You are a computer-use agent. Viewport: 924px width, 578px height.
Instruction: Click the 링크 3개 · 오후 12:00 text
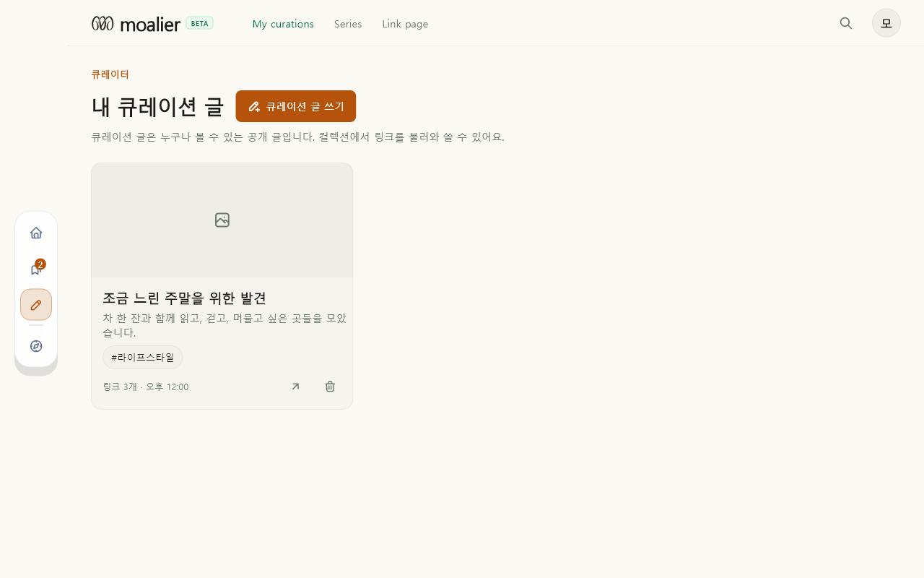click(x=146, y=387)
